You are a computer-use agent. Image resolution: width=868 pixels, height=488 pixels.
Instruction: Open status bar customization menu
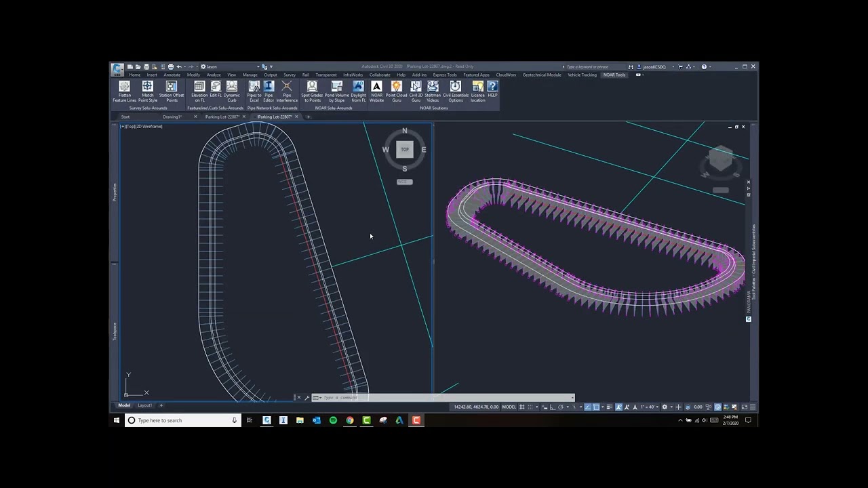(x=753, y=407)
